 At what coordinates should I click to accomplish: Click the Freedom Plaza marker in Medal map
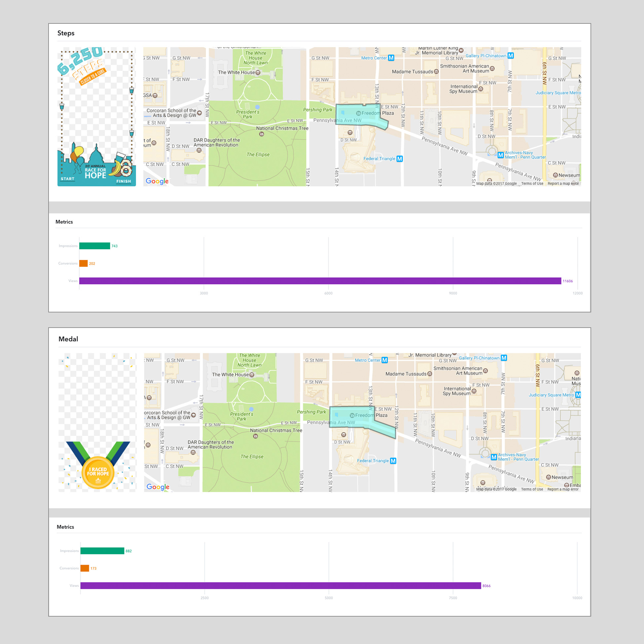[352, 415]
